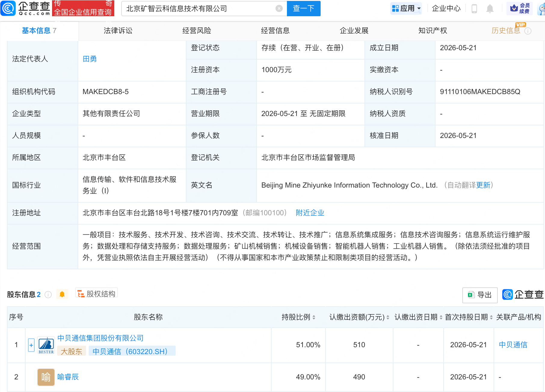Open notifications bell in header
Screen dimensions: 545x392
point(490,8)
